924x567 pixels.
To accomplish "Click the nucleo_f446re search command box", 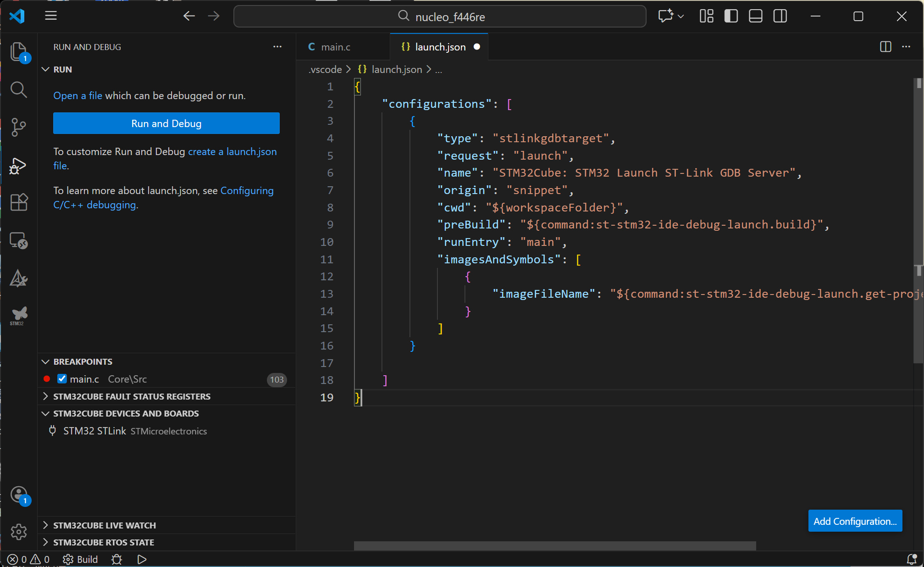I will pos(440,17).
